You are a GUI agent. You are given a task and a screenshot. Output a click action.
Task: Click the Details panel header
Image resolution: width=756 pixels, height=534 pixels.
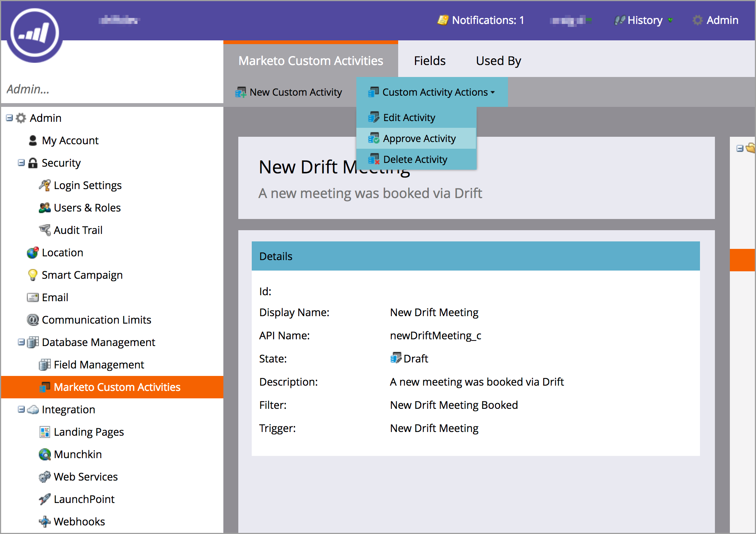pyautogui.click(x=475, y=256)
